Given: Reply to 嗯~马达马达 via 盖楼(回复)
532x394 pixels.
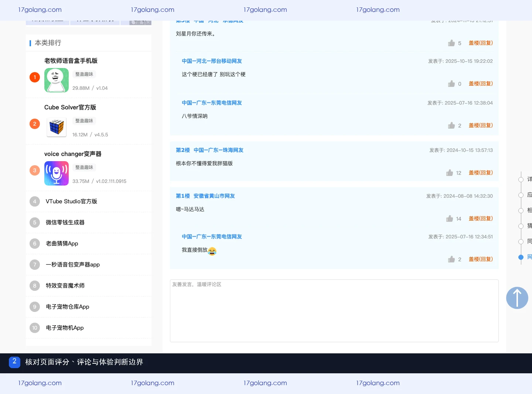Looking at the screenshot, I should [481, 218].
